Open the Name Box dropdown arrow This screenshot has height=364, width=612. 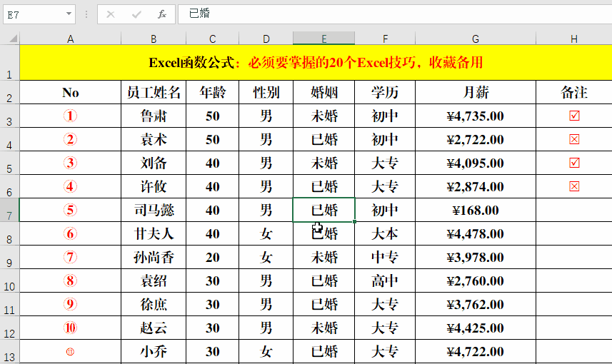point(69,14)
